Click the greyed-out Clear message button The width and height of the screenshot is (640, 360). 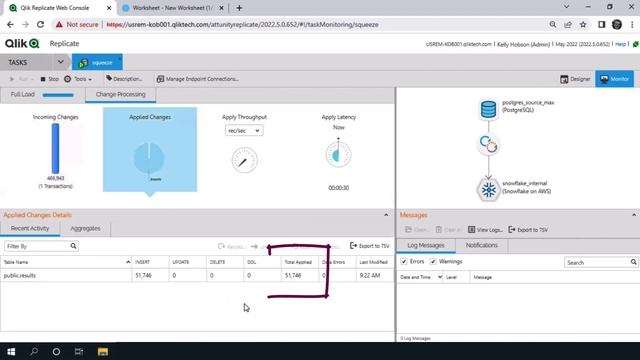448,230
